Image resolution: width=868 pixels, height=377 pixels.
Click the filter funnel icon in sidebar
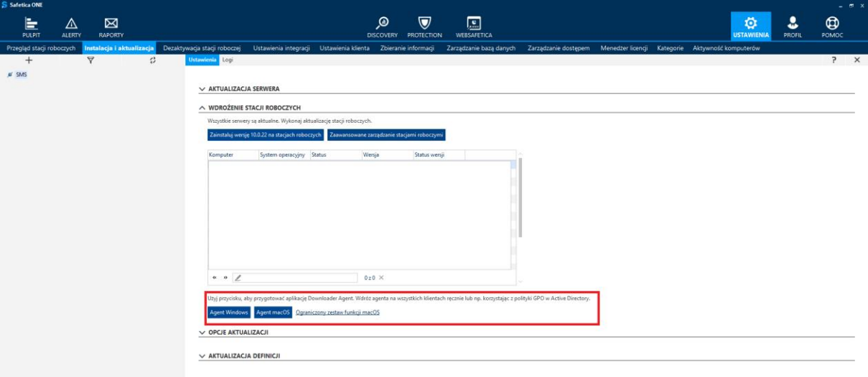[x=91, y=62]
